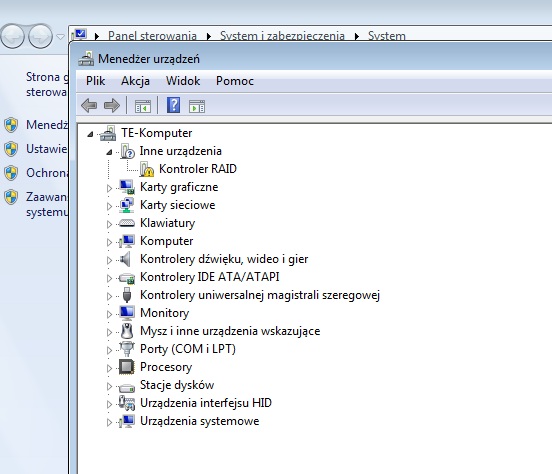The image size is (552, 474).
Task: Open the Widok menu
Action: click(x=183, y=81)
